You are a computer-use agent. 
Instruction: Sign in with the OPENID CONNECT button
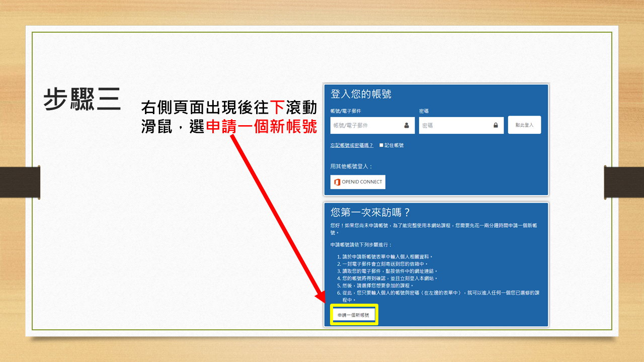pyautogui.click(x=358, y=182)
